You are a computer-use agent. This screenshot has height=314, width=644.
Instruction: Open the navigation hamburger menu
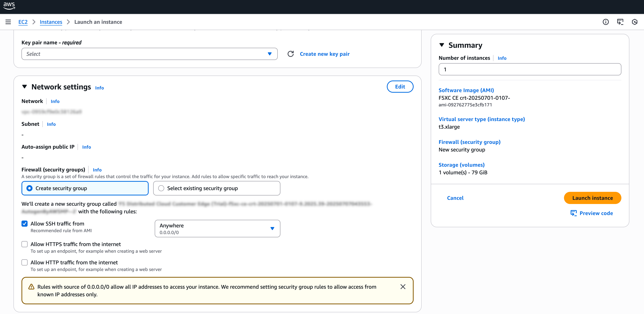point(8,22)
